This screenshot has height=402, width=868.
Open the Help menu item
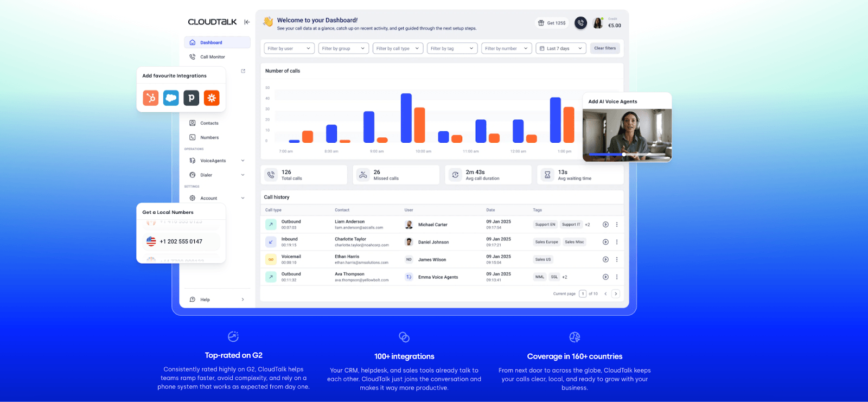217,299
